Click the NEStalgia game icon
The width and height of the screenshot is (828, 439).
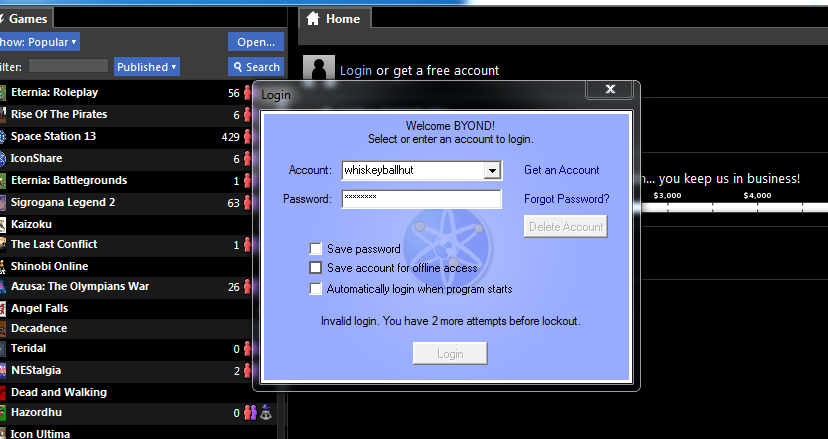point(3,370)
